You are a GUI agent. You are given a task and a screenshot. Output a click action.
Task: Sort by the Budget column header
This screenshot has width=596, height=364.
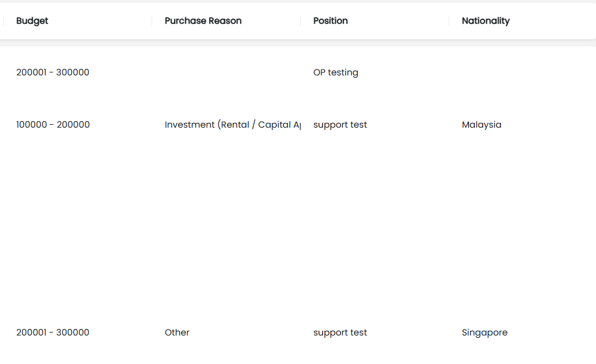[x=32, y=21]
